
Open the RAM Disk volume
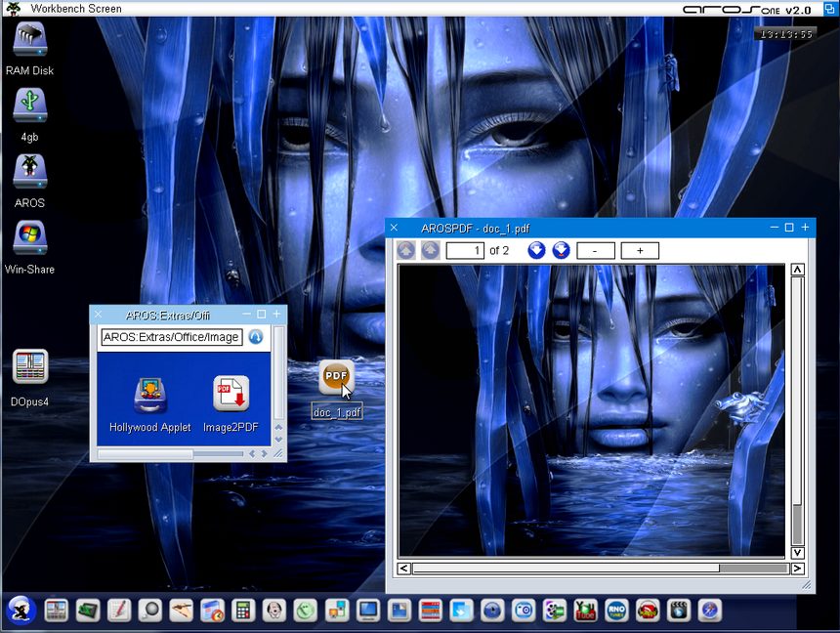29,39
